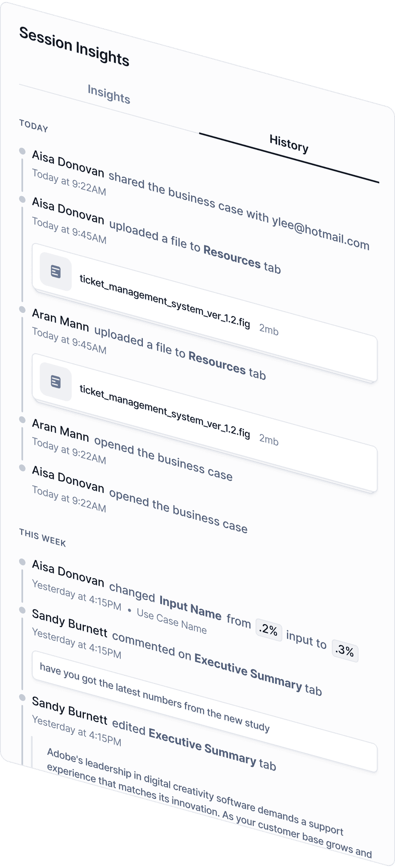Click 2mb size on Aisa Donovan's file
The width and height of the screenshot is (395, 868).
tap(269, 329)
